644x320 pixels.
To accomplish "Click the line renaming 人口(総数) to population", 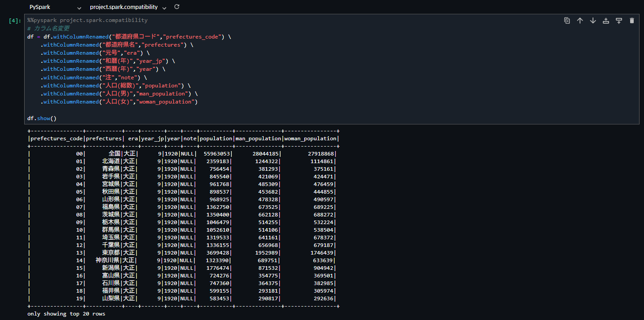I will coord(115,86).
